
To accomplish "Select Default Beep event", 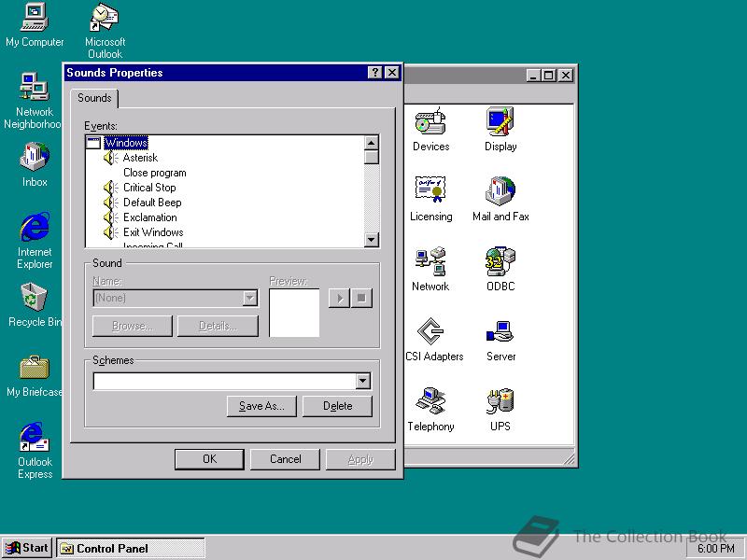I will point(152,203).
